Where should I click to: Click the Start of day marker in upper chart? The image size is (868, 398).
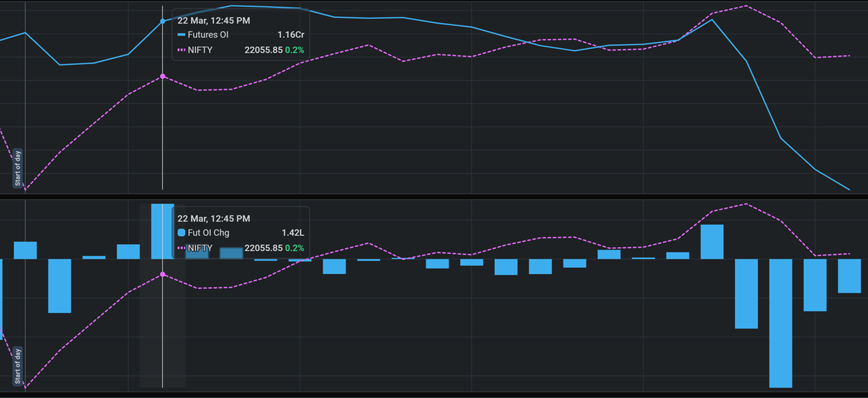[x=18, y=169]
